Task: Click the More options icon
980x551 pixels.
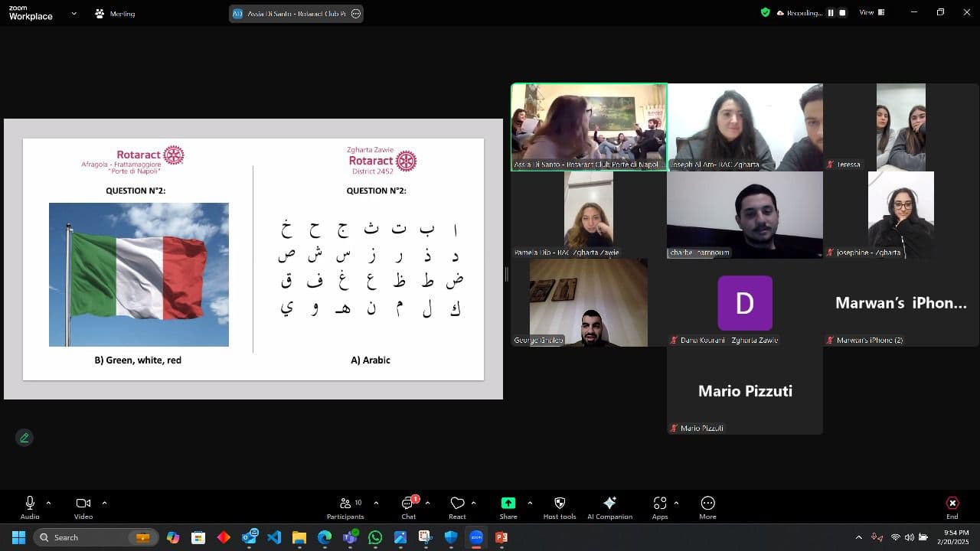Action: point(707,503)
